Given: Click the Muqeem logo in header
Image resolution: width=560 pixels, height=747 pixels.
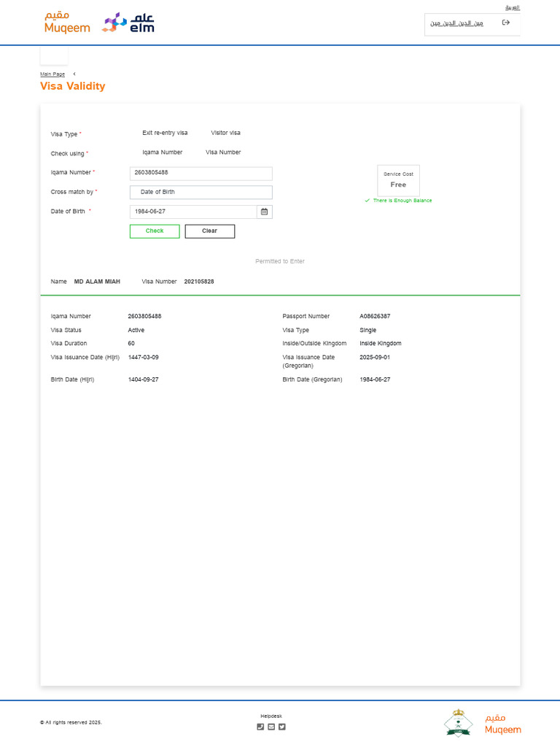Looking at the screenshot, I should pos(67,23).
